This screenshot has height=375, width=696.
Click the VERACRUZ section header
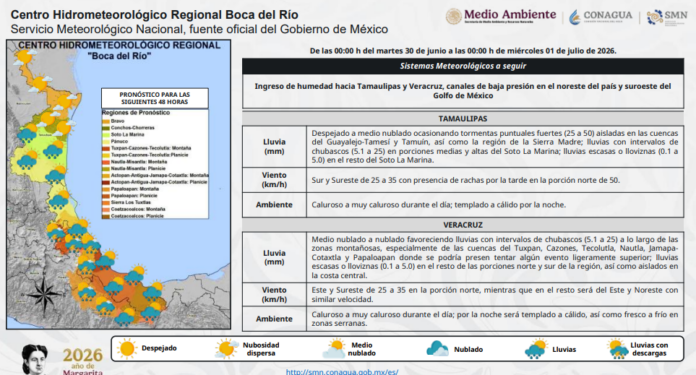(x=463, y=225)
